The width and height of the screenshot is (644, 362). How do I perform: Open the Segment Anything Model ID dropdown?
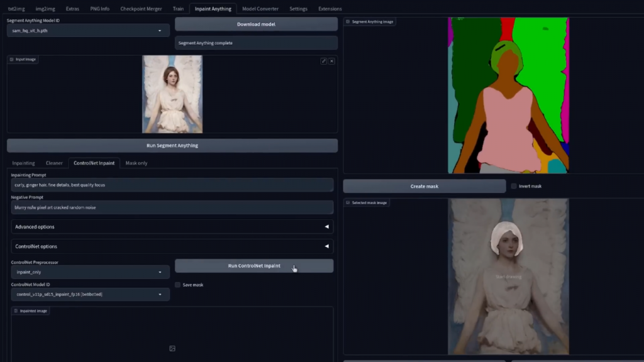point(88,30)
